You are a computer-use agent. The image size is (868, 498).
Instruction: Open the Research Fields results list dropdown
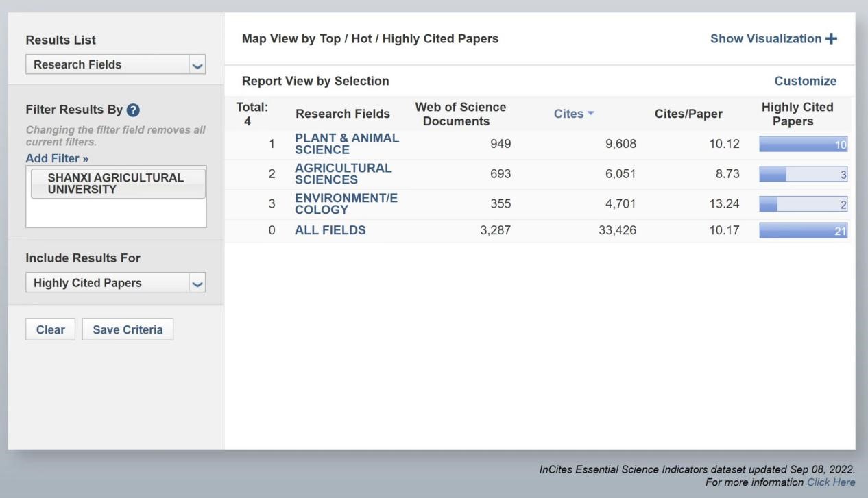tap(115, 64)
